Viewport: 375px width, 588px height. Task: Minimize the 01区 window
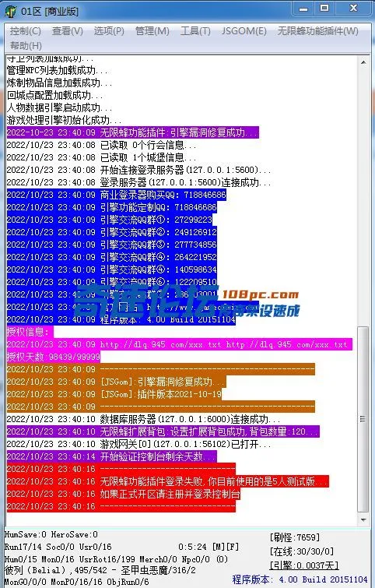(304, 9)
